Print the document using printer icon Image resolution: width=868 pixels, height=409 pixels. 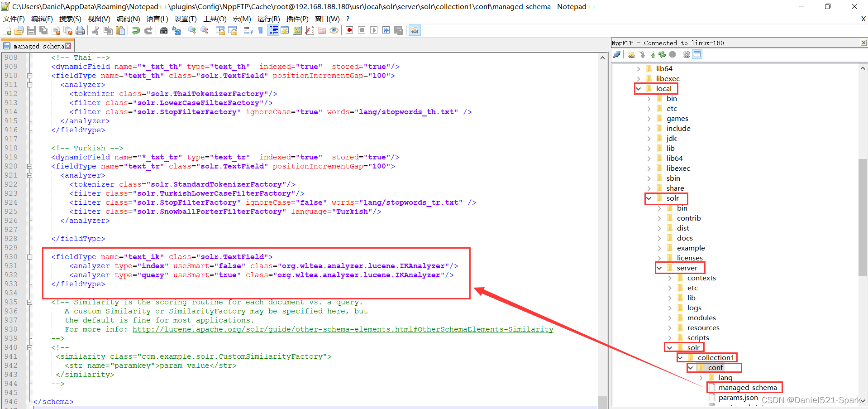(80, 30)
